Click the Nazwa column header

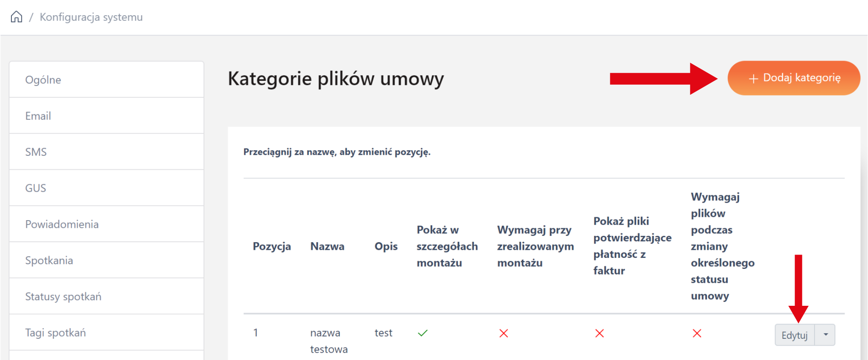(327, 246)
